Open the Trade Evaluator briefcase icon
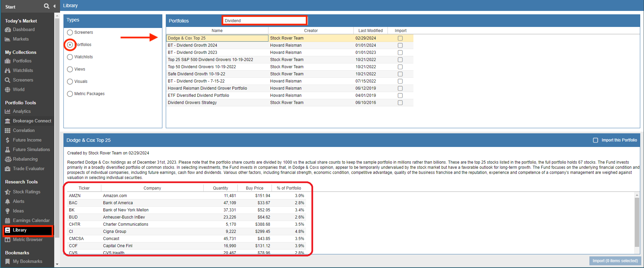 click(x=8, y=169)
